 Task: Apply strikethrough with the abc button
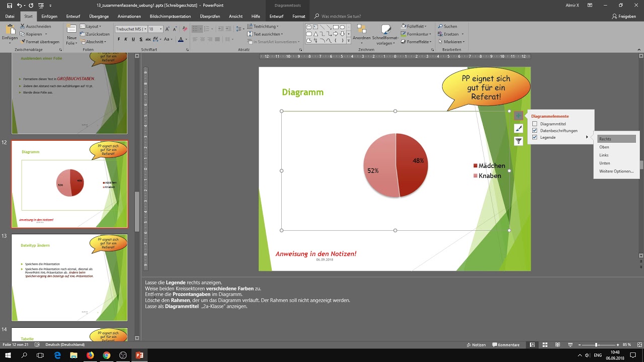(x=148, y=39)
